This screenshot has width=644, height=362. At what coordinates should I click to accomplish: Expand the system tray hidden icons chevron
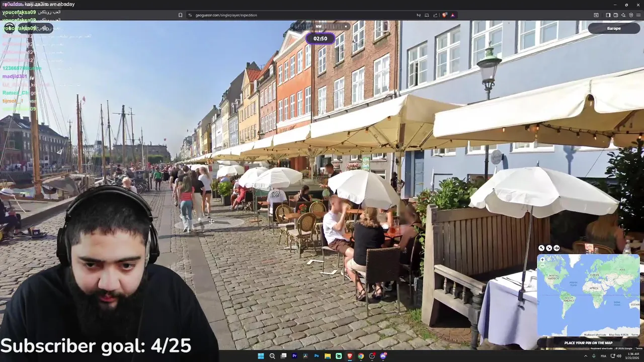(x=586, y=356)
